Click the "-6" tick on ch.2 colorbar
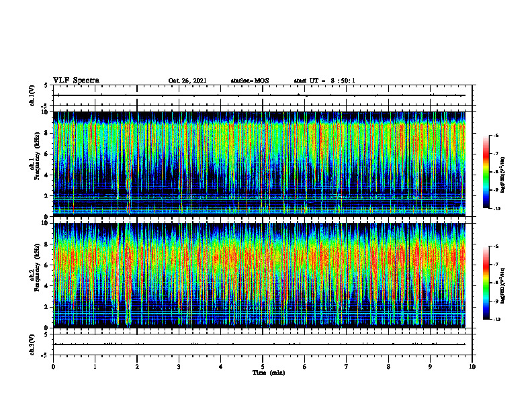The width and height of the screenshot is (532, 411). click(496, 246)
